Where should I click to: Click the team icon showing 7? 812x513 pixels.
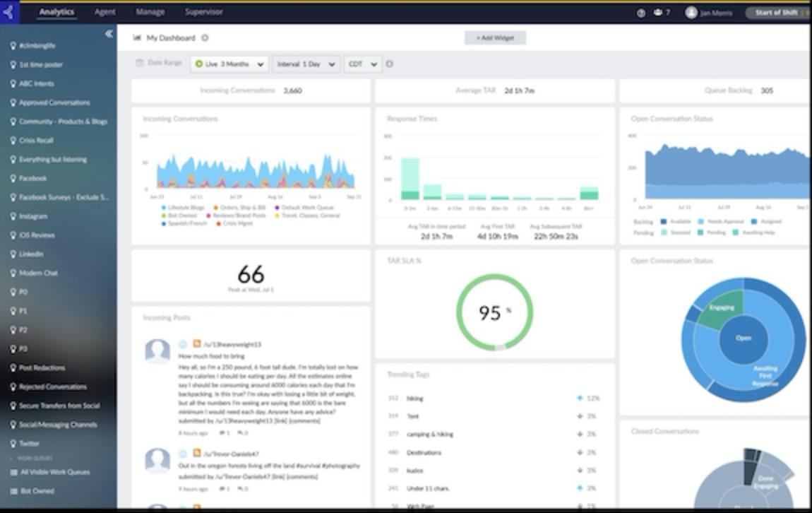(x=657, y=13)
